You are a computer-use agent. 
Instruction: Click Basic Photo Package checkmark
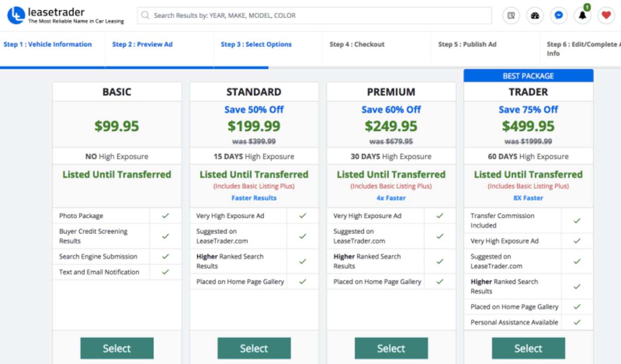(165, 216)
